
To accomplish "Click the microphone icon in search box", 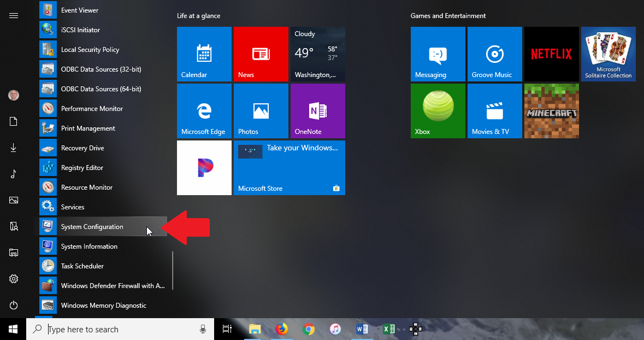I will pos(203,329).
